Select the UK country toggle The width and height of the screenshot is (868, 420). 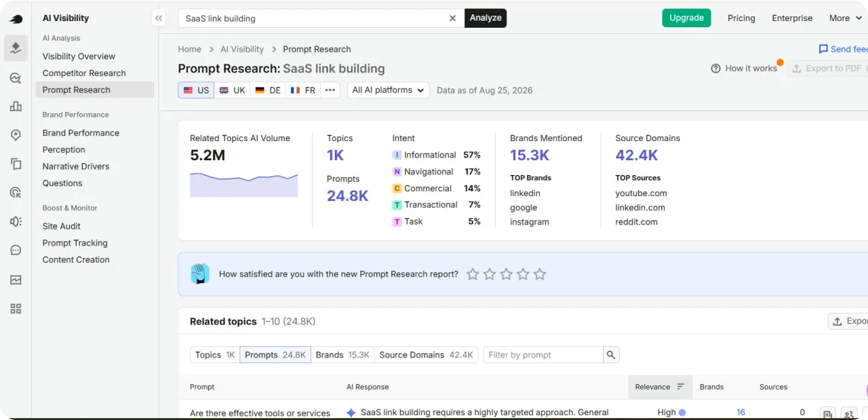click(x=233, y=90)
